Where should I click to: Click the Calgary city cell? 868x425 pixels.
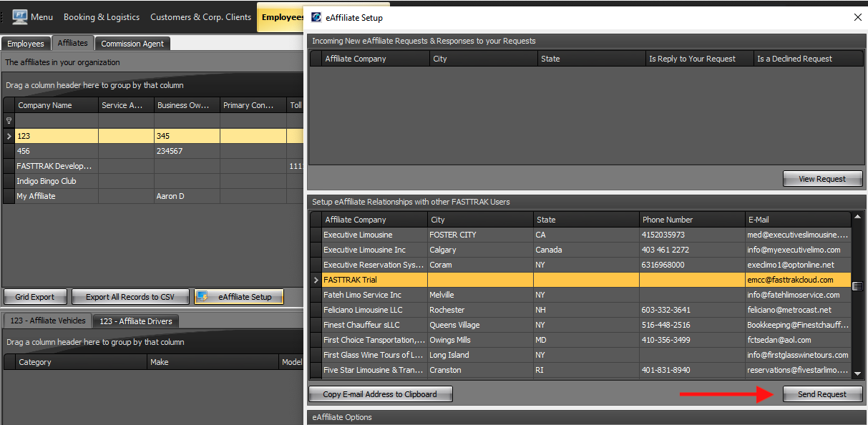tap(480, 250)
